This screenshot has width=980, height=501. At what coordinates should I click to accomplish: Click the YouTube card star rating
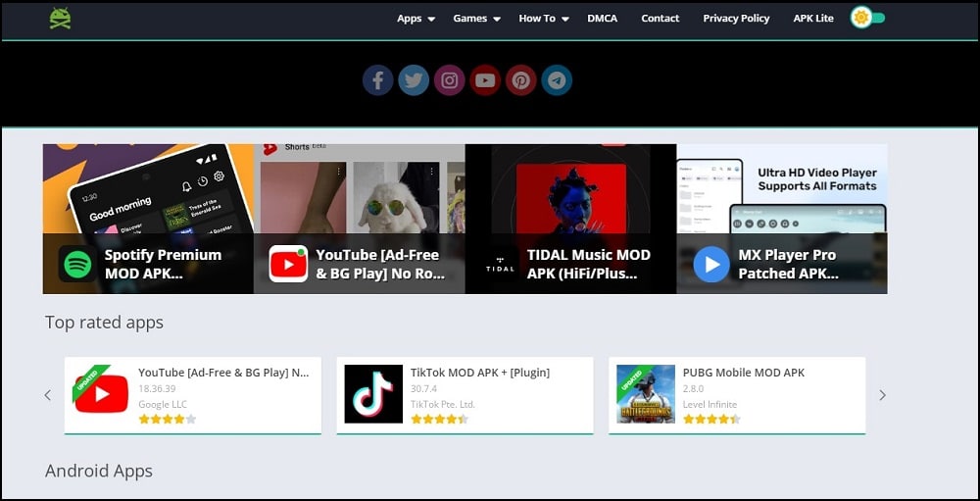[x=168, y=419]
